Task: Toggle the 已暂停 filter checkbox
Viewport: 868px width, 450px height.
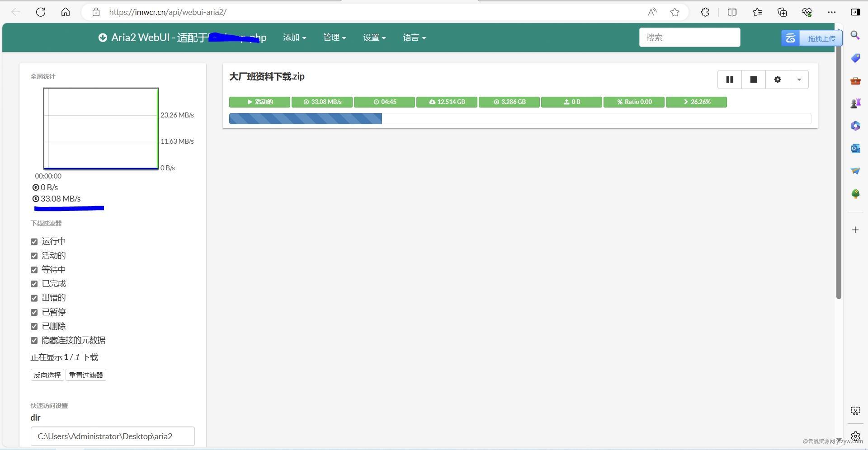Action: coord(34,312)
